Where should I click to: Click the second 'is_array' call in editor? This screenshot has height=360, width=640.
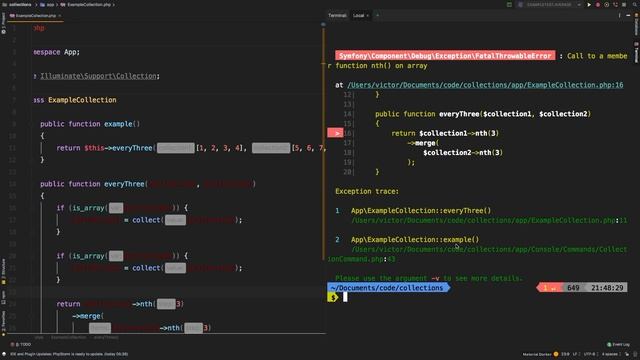tap(88, 256)
